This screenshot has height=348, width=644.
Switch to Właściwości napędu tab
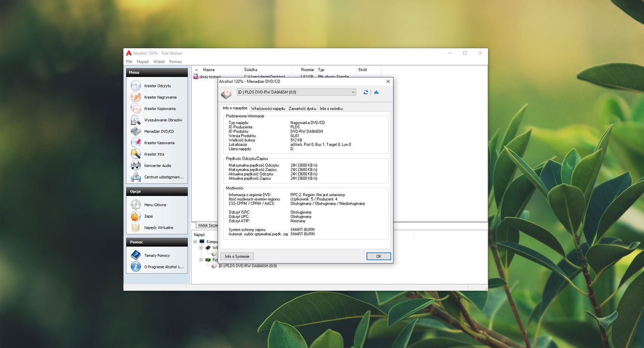[x=268, y=109]
